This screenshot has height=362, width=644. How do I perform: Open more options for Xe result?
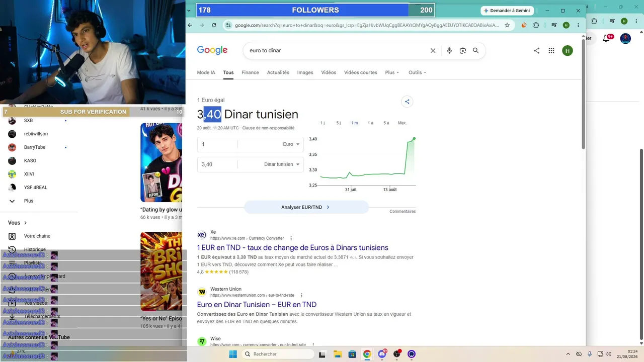point(291,238)
